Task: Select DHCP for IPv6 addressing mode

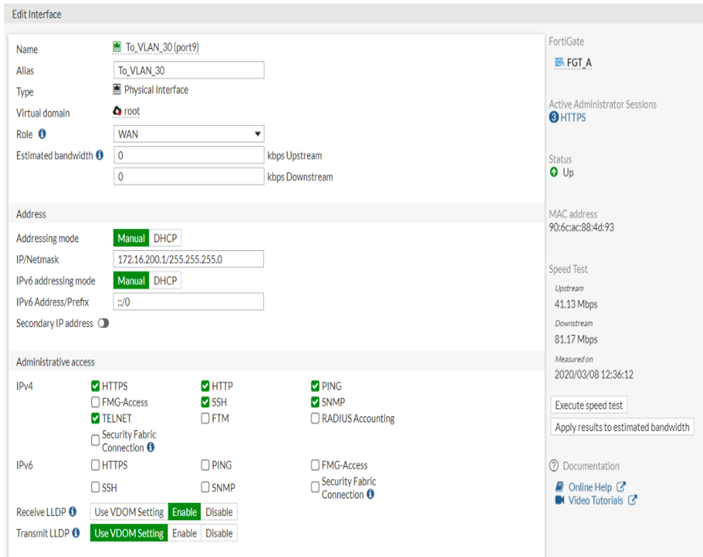Action: (x=166, y=281)
